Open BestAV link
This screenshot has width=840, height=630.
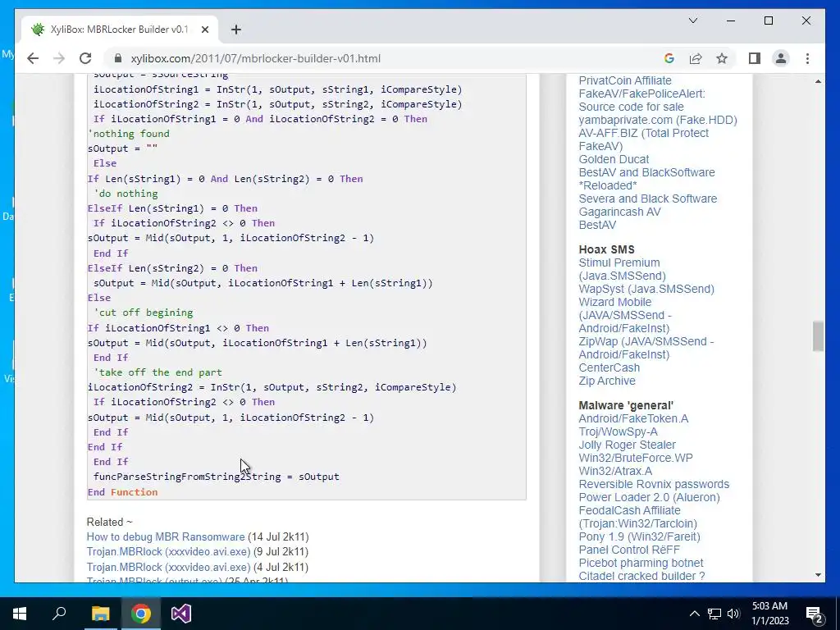click(x=597, y=225)
